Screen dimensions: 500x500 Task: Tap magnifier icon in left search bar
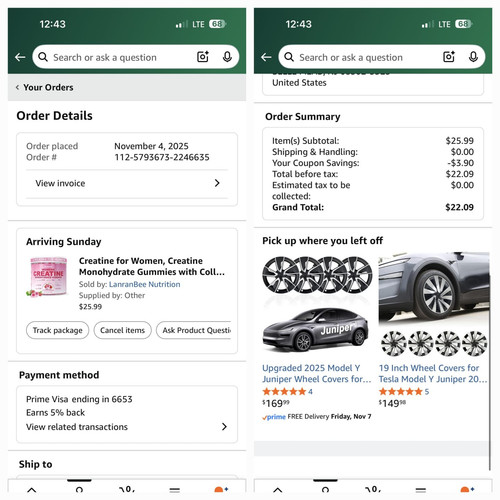click(x=43, y=57)
